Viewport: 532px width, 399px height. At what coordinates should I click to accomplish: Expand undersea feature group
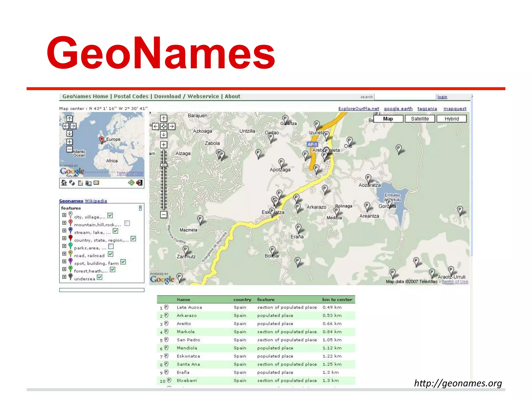(x=64, y=277)
